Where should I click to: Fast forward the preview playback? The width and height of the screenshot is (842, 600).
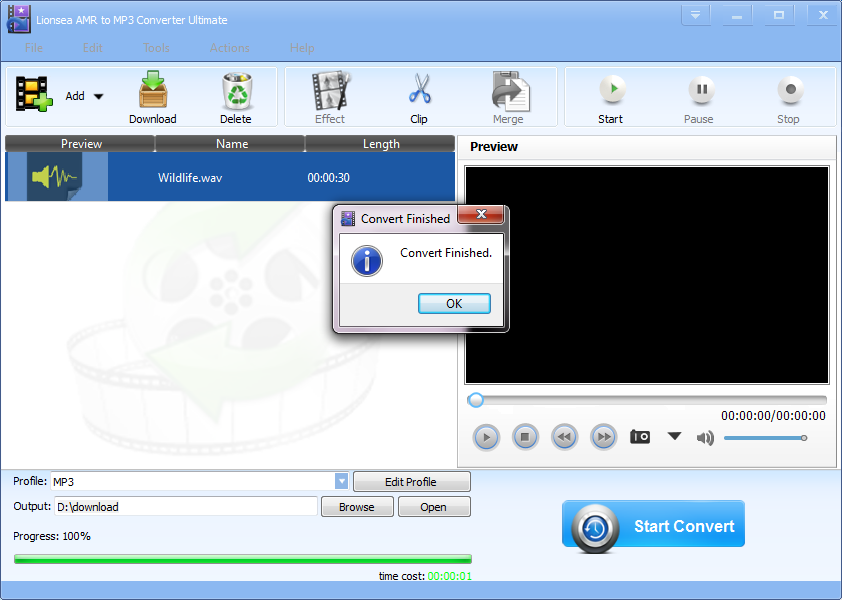point(604,437)
